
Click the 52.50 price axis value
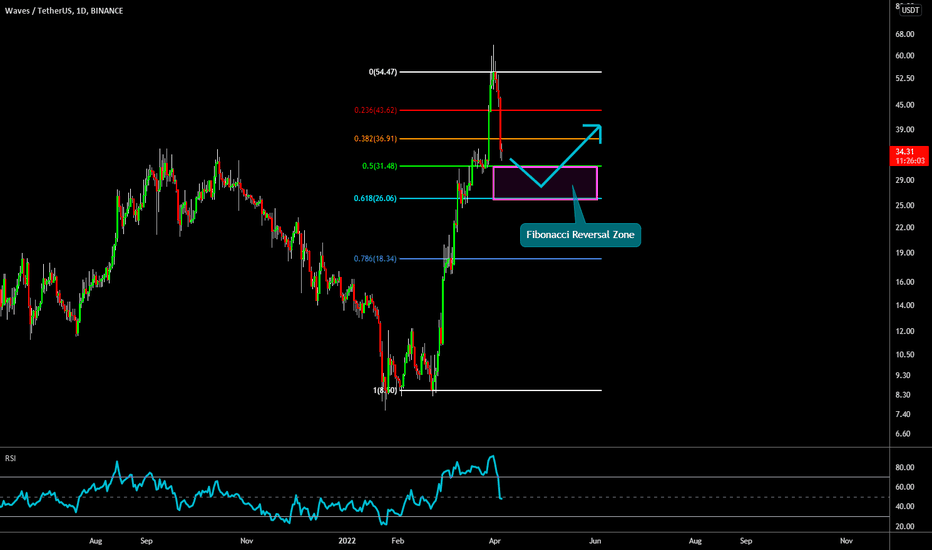tap(905, 78)
